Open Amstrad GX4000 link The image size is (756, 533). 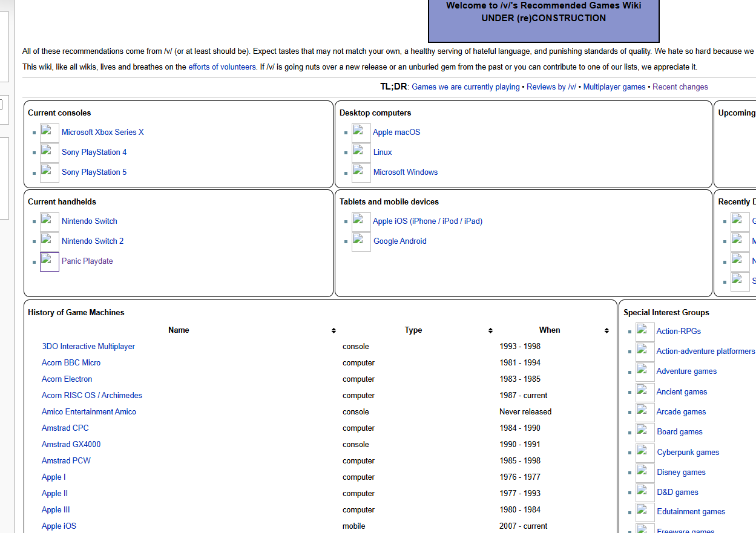[x=71, y=445]
